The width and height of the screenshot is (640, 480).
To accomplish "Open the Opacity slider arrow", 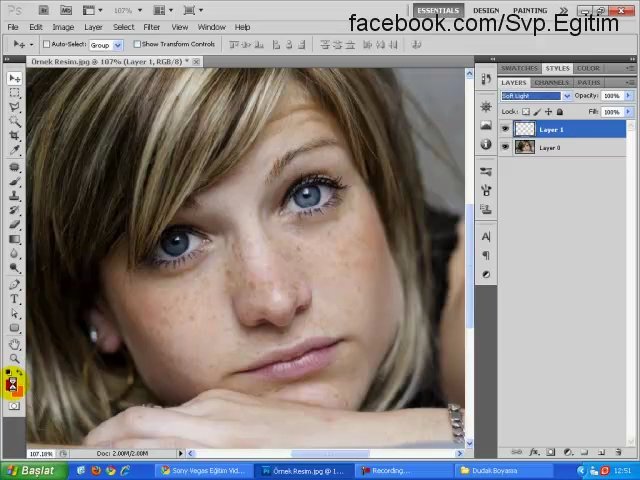I will pyautogui.click(x=628, y=96).
